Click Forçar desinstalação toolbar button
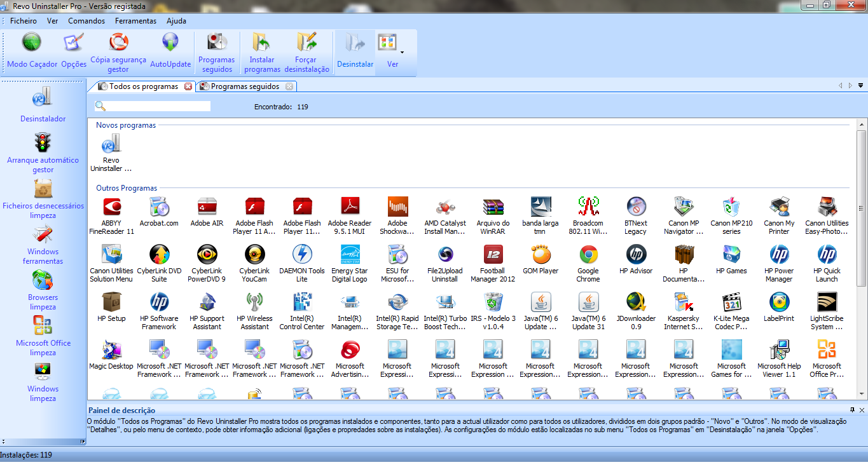 pyautogui.click(x=307, y=53)
